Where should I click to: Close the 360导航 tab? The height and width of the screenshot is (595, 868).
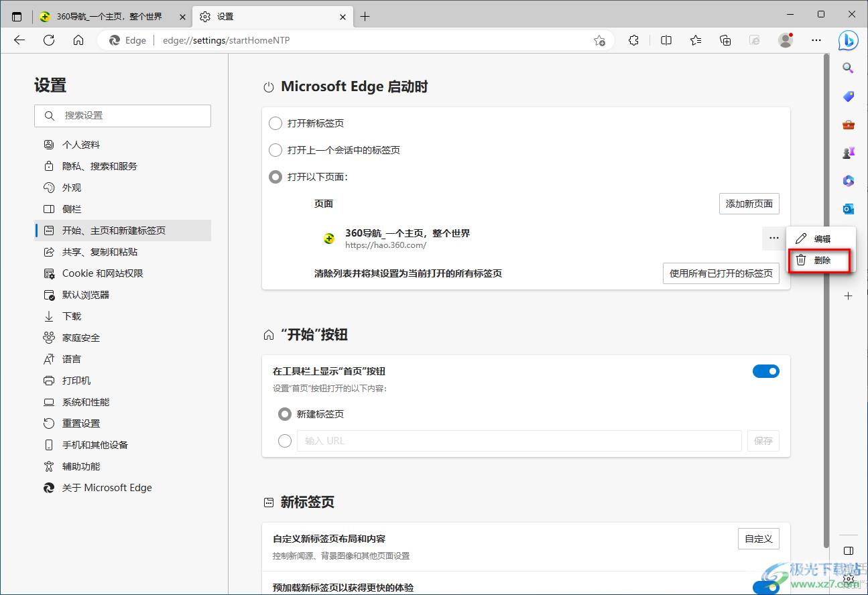click(x=182, y=17)
